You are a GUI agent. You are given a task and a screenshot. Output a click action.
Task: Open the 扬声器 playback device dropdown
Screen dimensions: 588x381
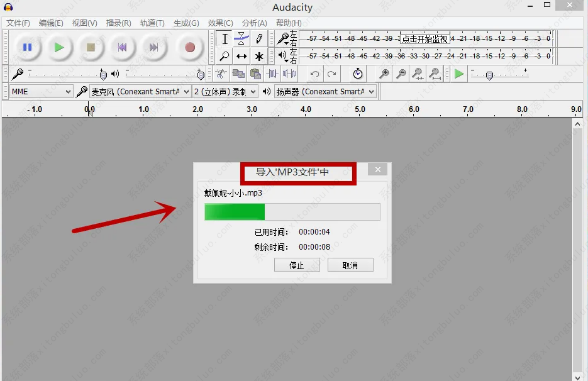click(x=326, y=92)
